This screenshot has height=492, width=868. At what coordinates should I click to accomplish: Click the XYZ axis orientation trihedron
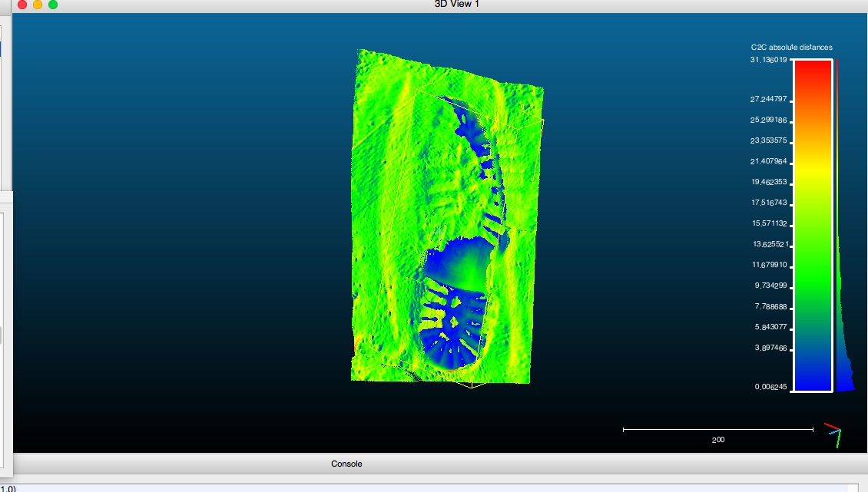833,434
